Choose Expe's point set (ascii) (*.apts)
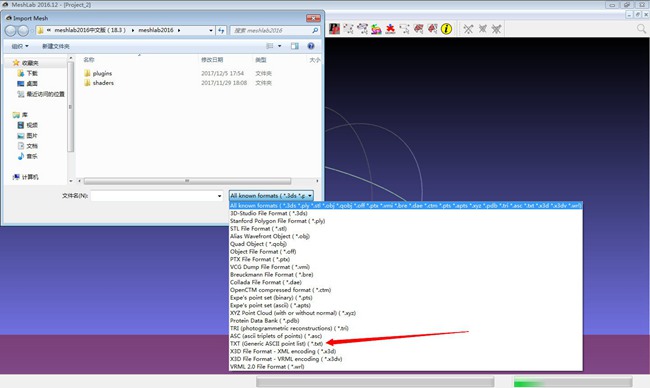 (x=406, y=305)
